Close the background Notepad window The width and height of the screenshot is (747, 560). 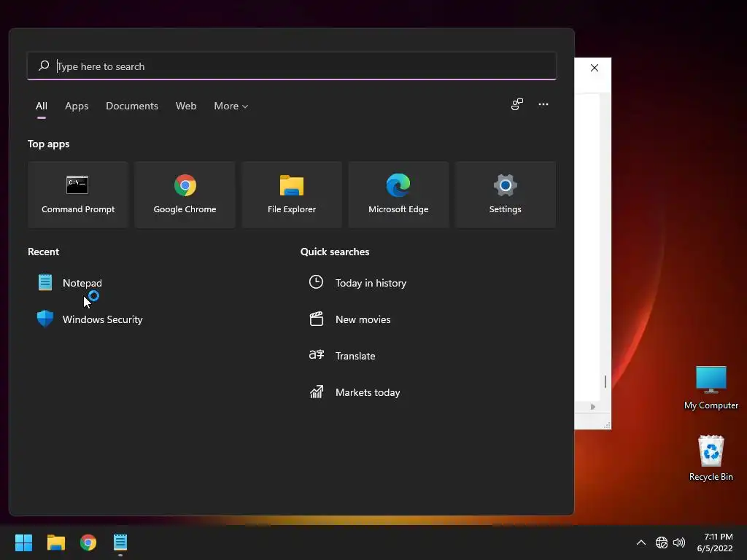click(x=594, y=68)
